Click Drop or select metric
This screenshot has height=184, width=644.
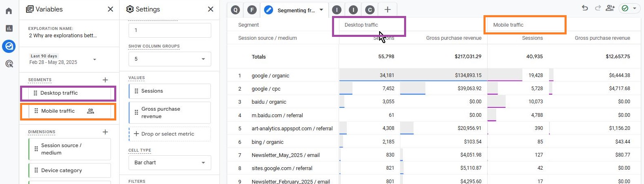click(x=169, y=134)
